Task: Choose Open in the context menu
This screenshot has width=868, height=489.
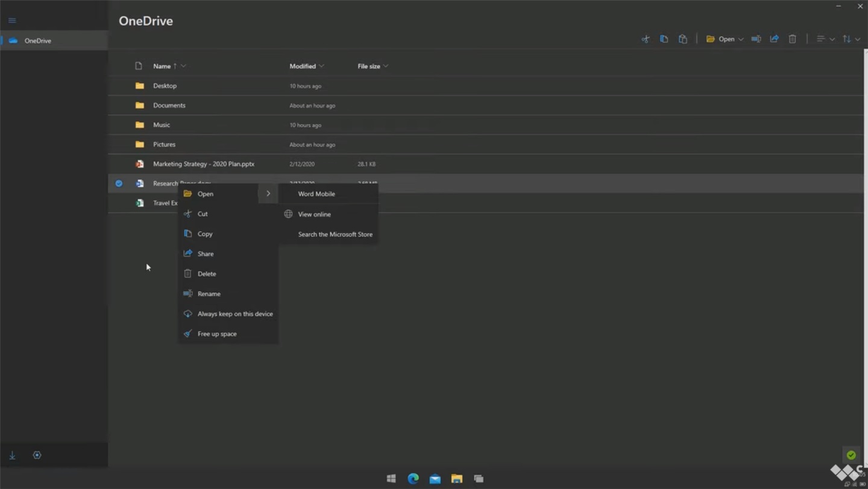Action: [218, 194]
